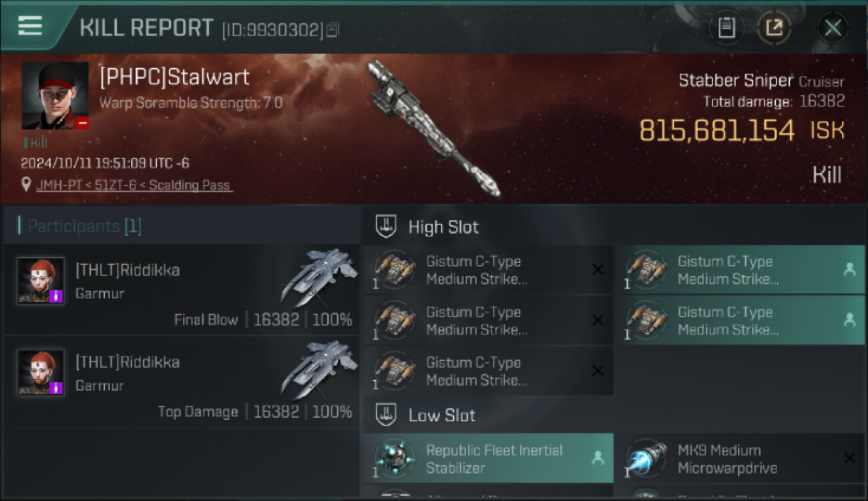Select the MK9 Medium Microwarpdrive module

(740, 458)
